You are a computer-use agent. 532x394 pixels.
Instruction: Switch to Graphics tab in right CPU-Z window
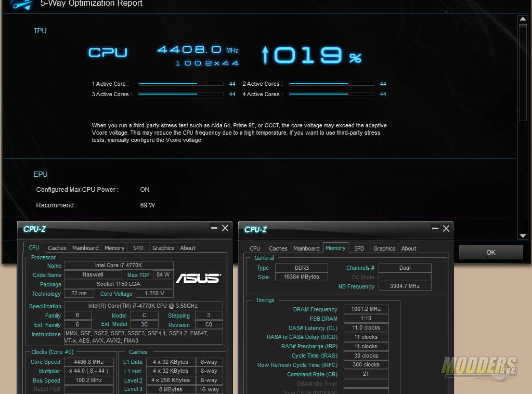point(384,248)
